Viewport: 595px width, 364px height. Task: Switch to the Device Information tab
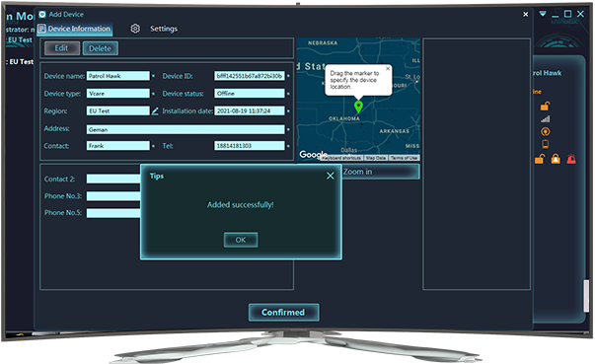[75, 29]
